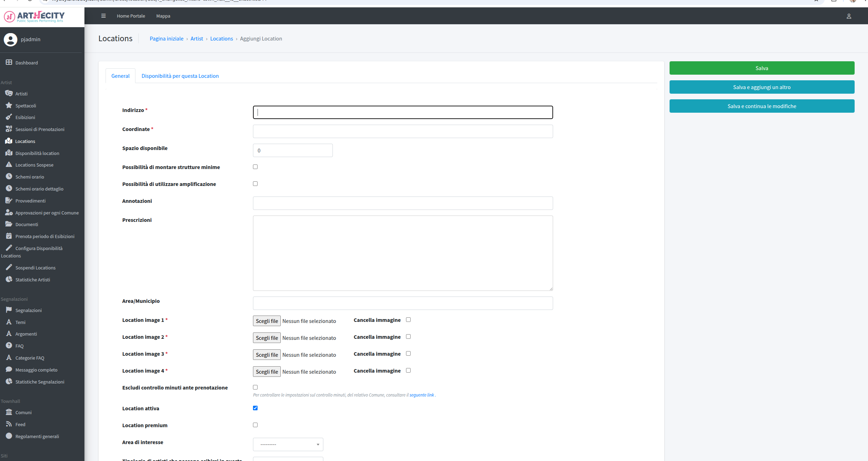This screenshot has height=461, width=868.
Task: Toggle the hamburger sidebar menu icon
Action: [x=103, y=16]
